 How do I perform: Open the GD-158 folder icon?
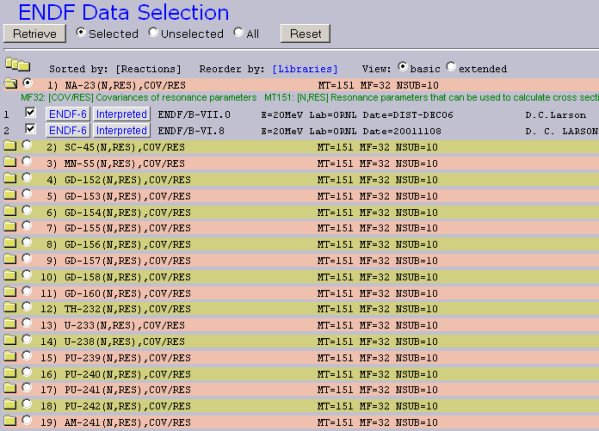click(10, 276)
